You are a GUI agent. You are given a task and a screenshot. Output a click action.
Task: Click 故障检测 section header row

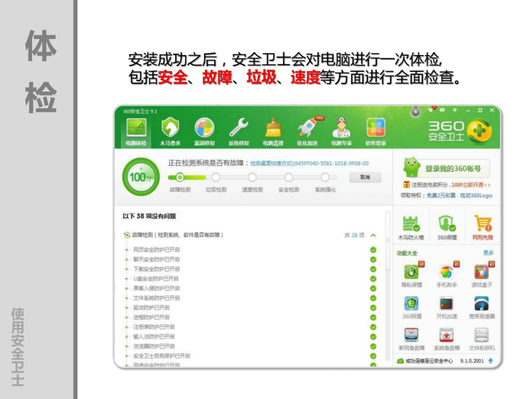click(x=251, y=235)
